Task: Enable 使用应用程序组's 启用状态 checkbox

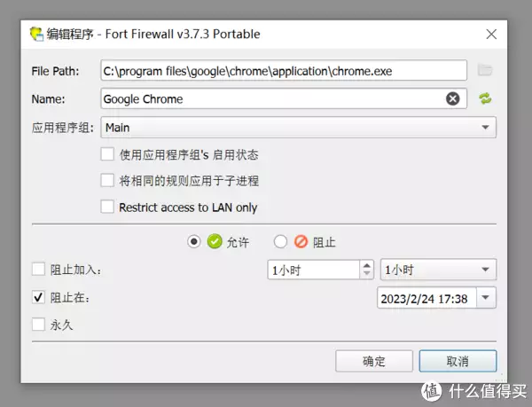Action: point(107,154)
